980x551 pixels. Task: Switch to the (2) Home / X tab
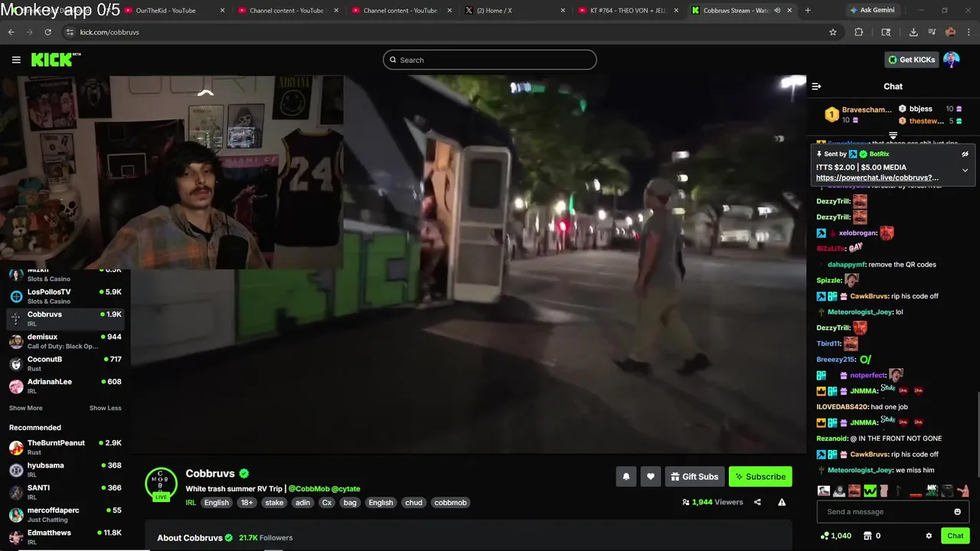tap(513, 11)
